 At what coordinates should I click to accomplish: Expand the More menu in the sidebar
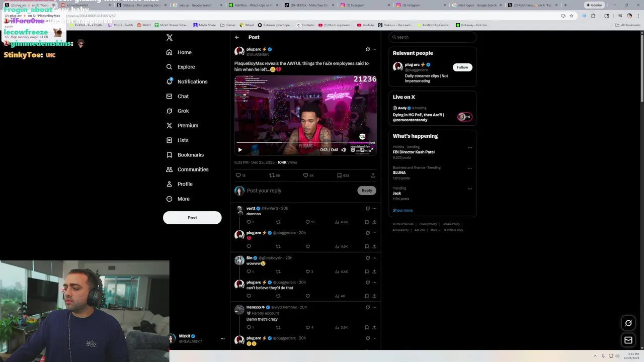pos(178,199)
